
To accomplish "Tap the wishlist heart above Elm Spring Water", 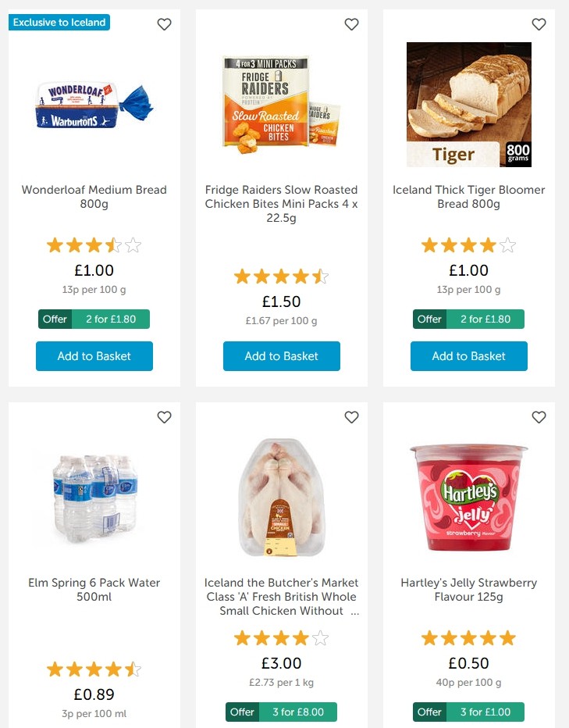I will (164, 417).
